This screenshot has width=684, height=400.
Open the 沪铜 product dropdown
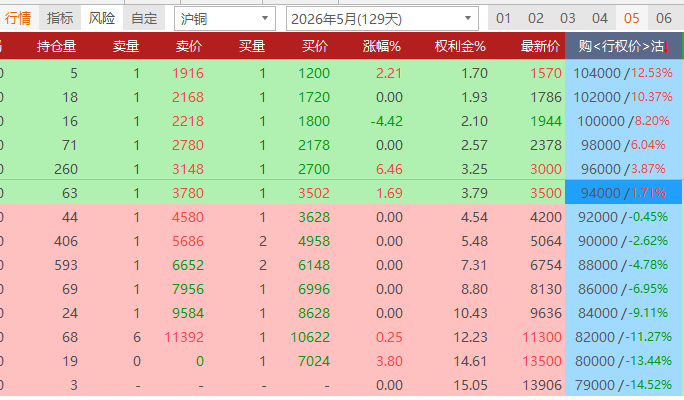[x=224, y=18]
